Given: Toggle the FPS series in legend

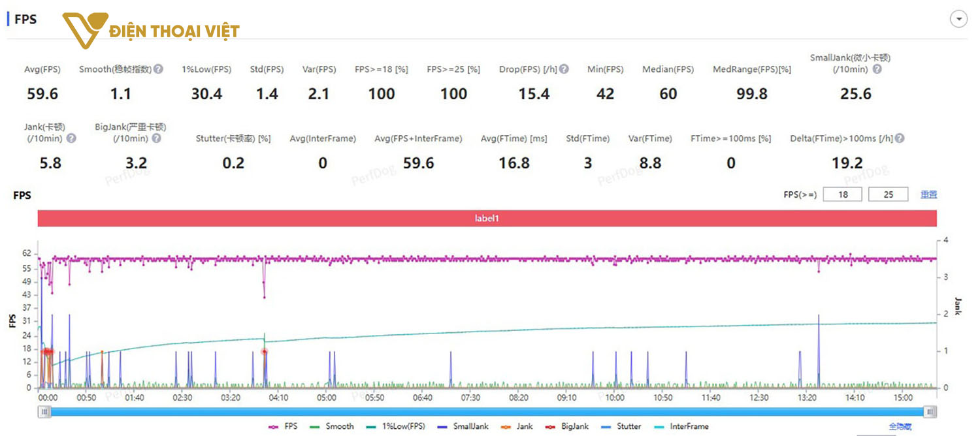Looking at the screenshot, I should [282, 426].
